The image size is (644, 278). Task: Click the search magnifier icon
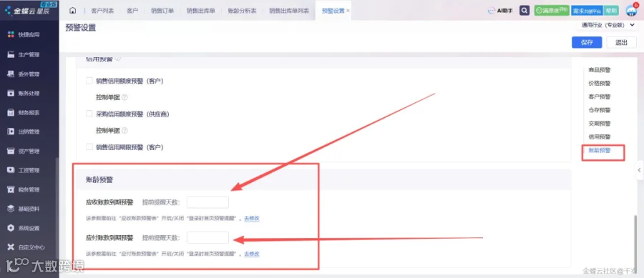[x=524, y=11]
